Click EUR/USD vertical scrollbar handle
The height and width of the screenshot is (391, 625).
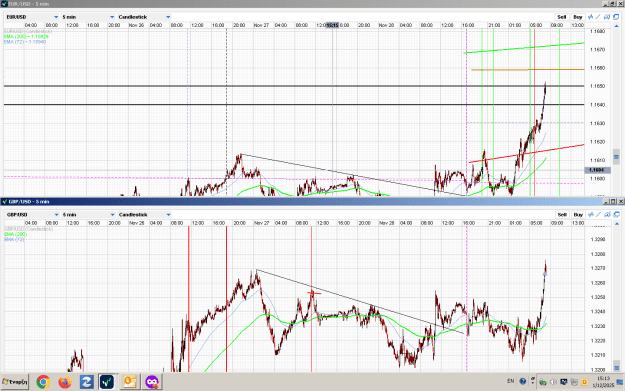616,156
